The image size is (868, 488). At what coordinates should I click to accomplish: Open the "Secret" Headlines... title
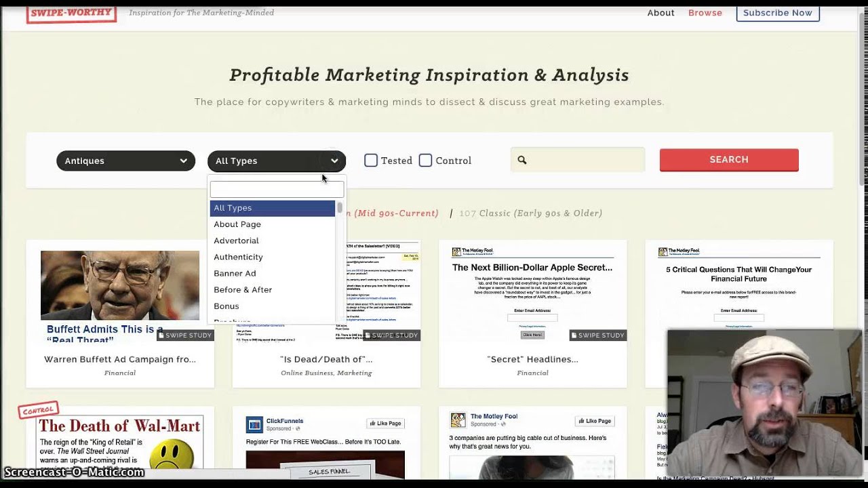coord(532,359)
